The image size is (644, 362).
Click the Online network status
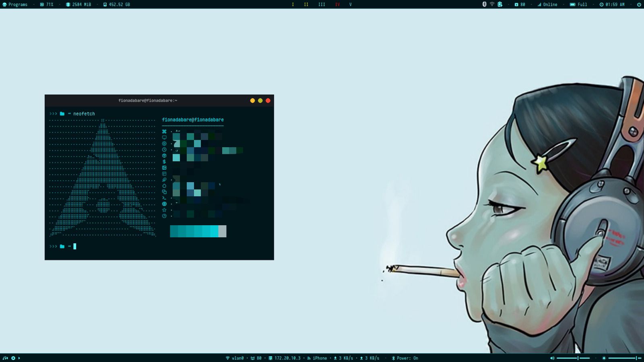(547, 4)
